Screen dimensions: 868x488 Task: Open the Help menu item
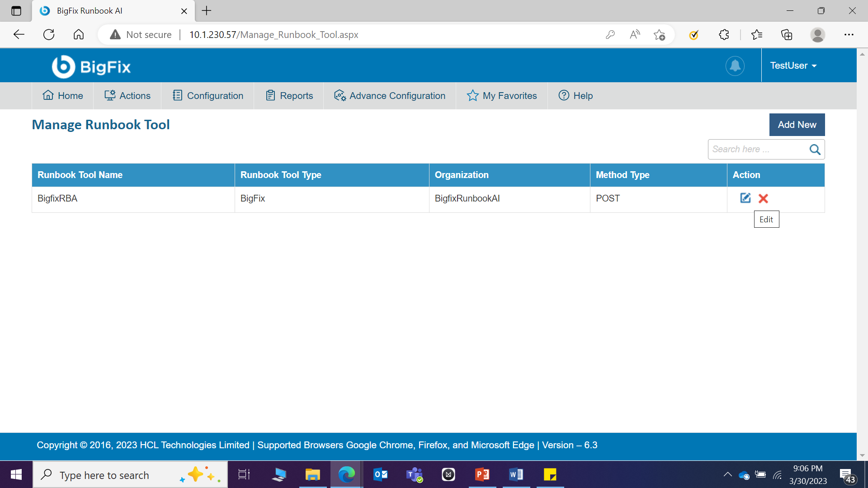576,96
